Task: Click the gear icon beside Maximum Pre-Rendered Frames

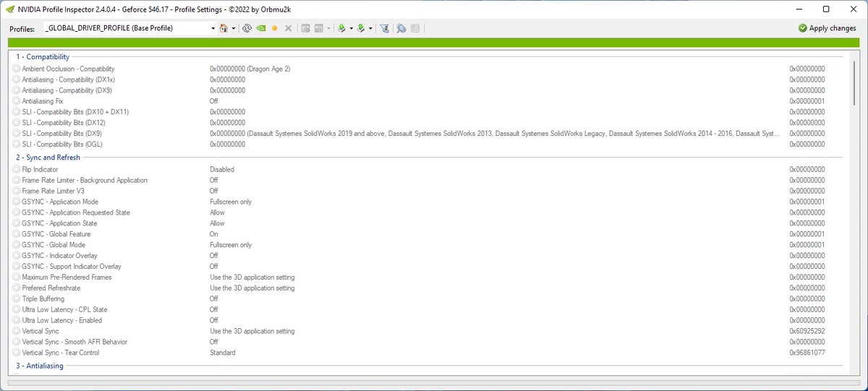Action: tap(17, 277)
